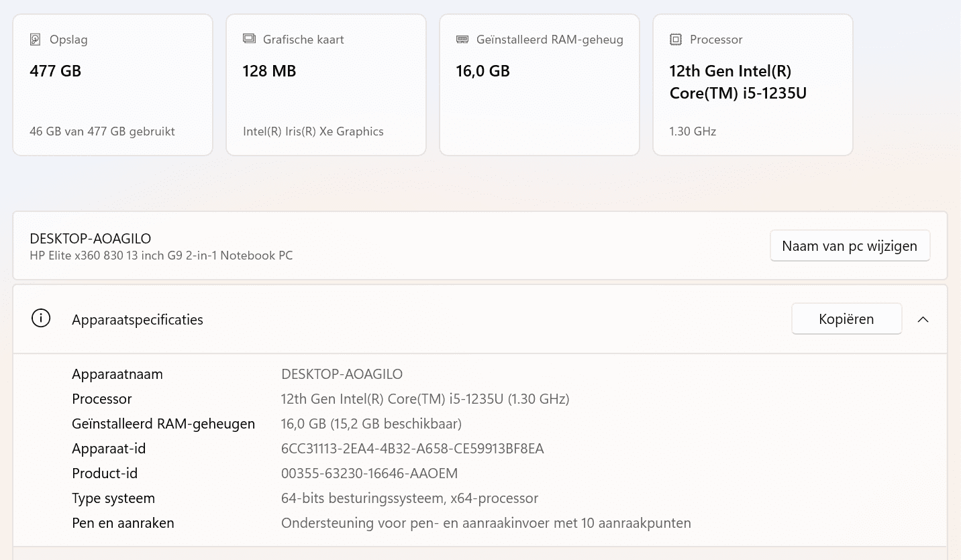
Task: Open the RAM card showing 16,0 GB
Action: (x=540, y=85)
